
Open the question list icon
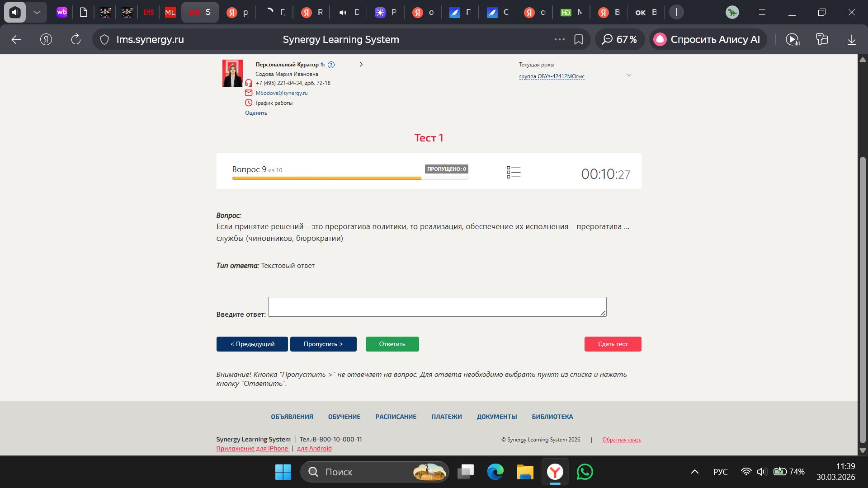click(514, 172)
